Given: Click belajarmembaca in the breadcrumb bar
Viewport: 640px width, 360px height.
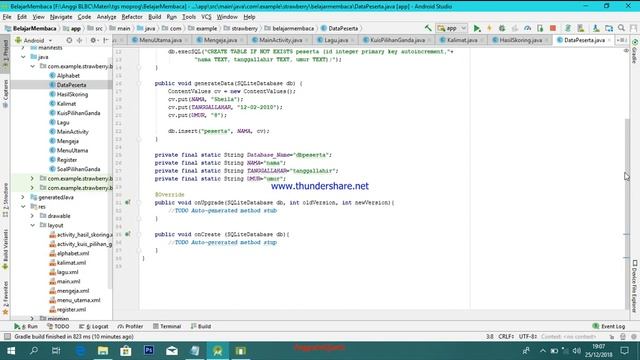Looking at the screenshot, I should [289, 28].
